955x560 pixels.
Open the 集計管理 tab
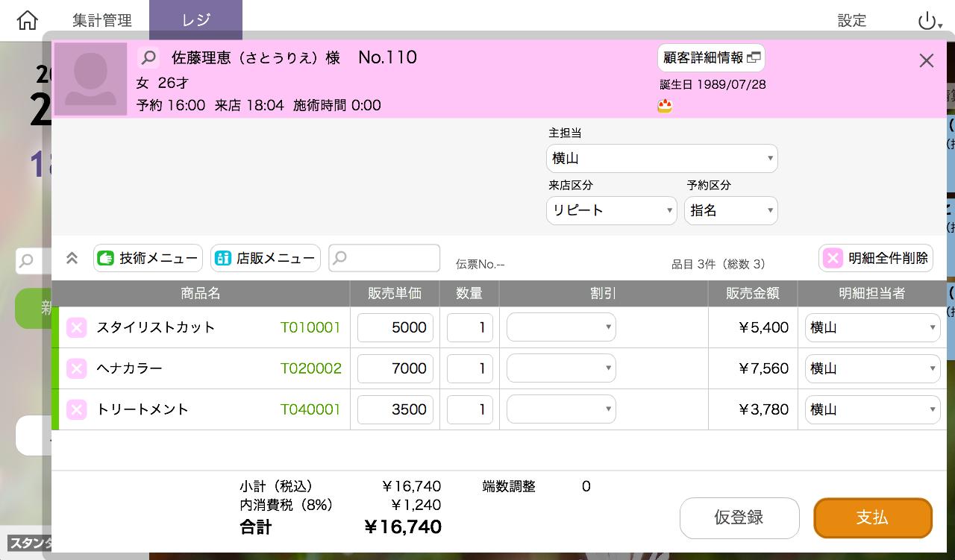click(x=102, y=20)
